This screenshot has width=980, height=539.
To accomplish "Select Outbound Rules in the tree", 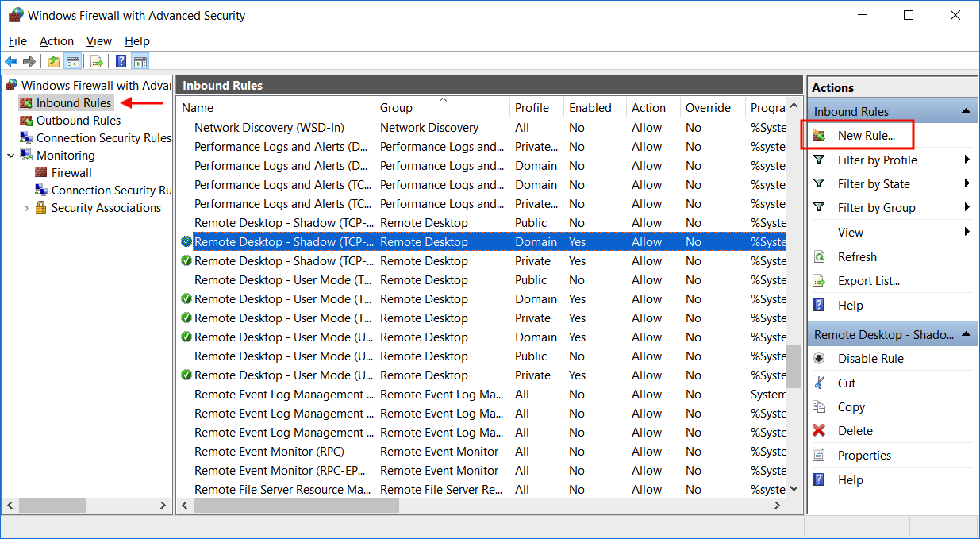I will [78, 121].
